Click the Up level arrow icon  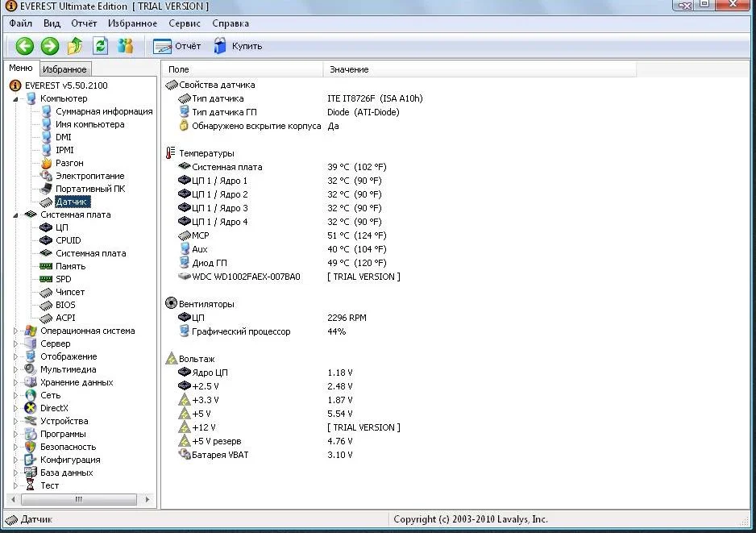(75, 46)
